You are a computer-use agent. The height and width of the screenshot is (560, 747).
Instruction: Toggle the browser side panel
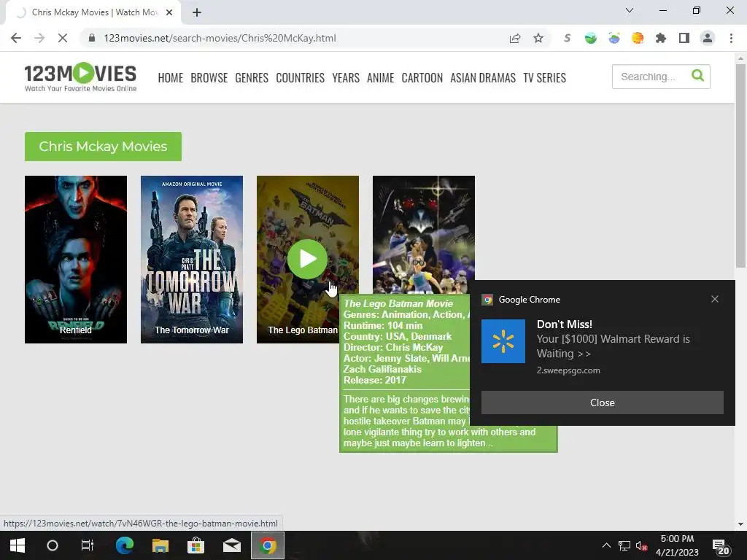pos(684,38)
